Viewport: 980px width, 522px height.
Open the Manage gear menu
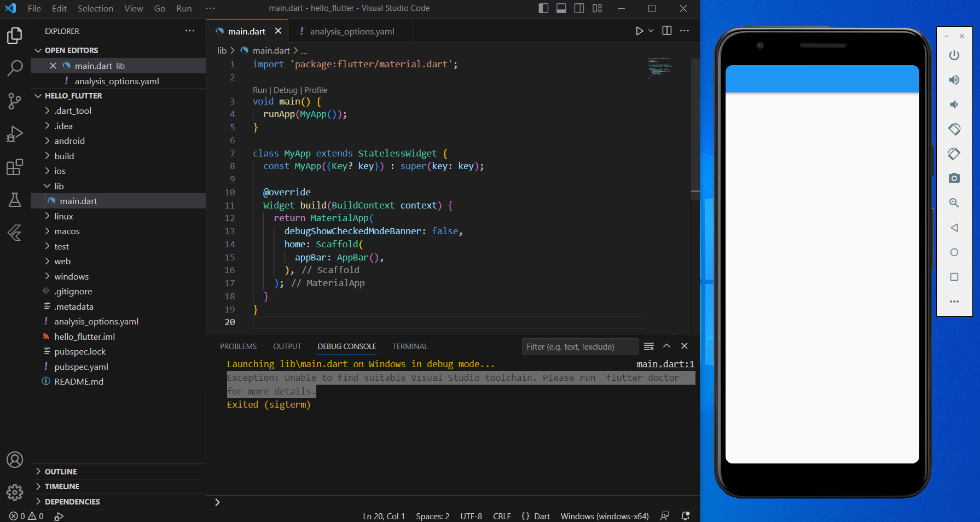point(15,492)
